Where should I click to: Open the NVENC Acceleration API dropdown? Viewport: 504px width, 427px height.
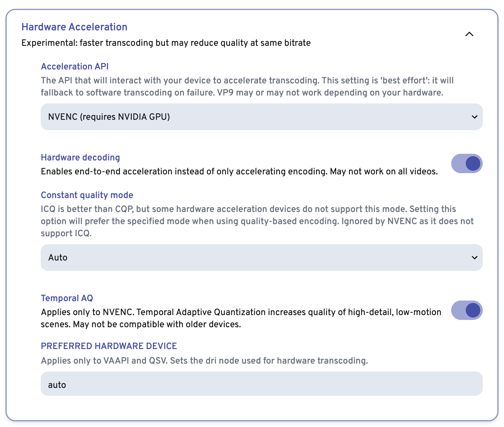261,117
